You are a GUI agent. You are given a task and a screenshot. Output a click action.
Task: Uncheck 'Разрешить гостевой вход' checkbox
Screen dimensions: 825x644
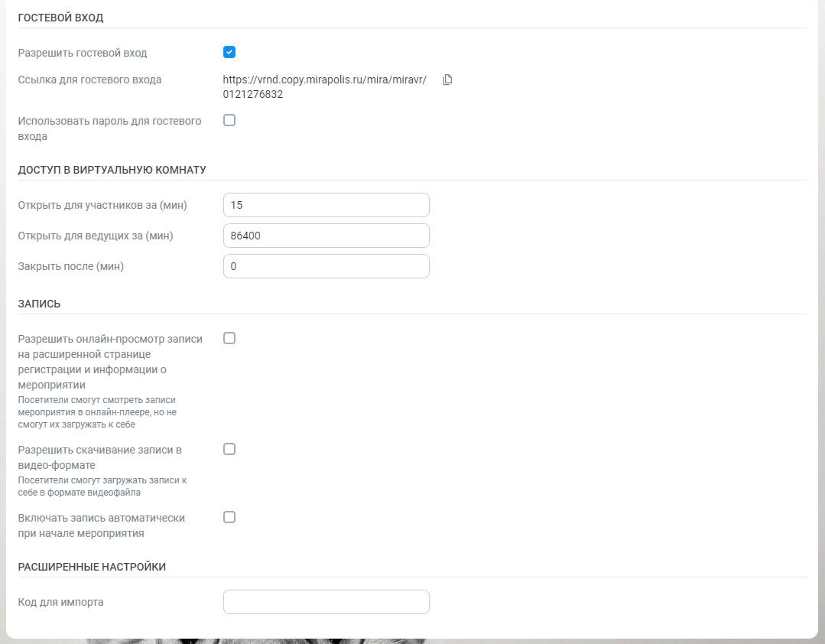[229, 52]
